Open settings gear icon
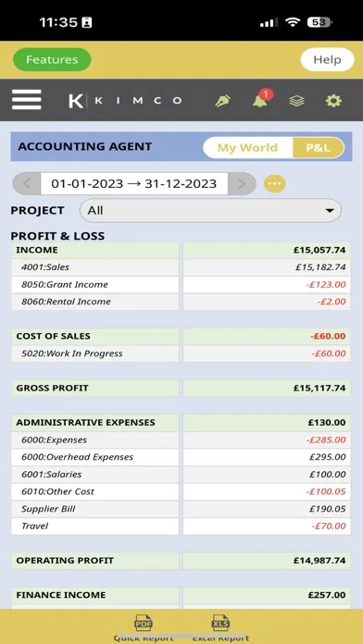 [x=333, y=101]
